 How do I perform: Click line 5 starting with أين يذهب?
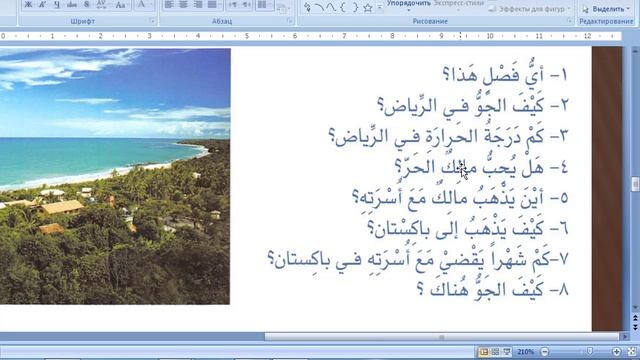(x=460, y=198)
